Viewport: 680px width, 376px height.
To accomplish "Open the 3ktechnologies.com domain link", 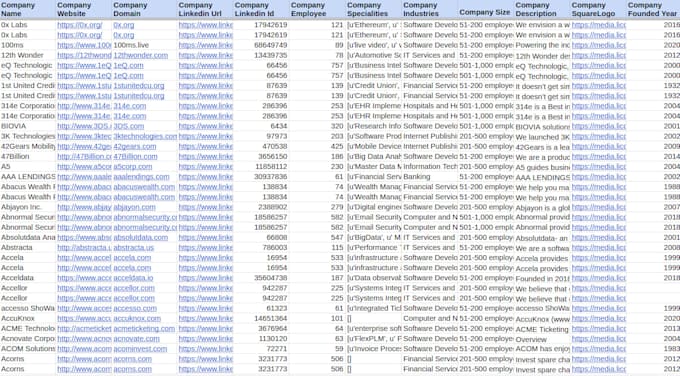I will pyautogui.click(x=145, y=136).
